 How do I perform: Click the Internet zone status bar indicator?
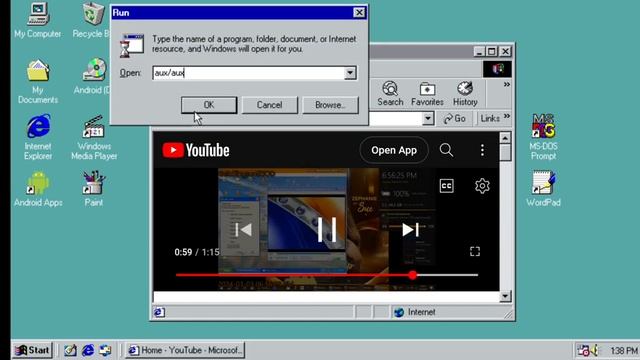pos(415,312)
